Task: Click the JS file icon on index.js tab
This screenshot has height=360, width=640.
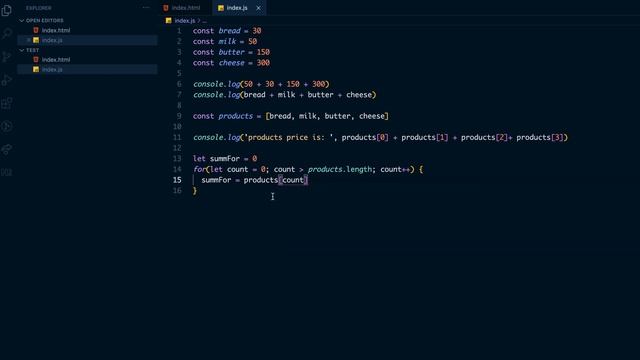Action: point(220,8)
